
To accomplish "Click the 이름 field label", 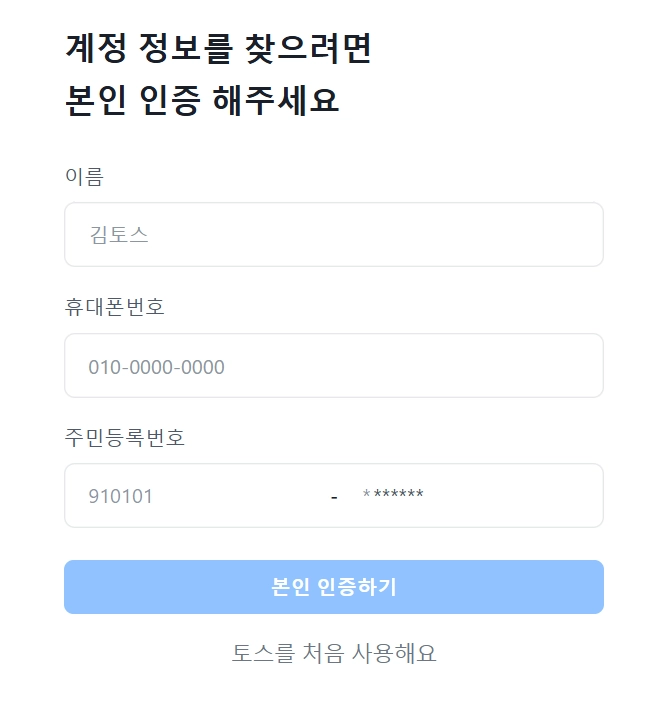I will [x=84, y=176].
